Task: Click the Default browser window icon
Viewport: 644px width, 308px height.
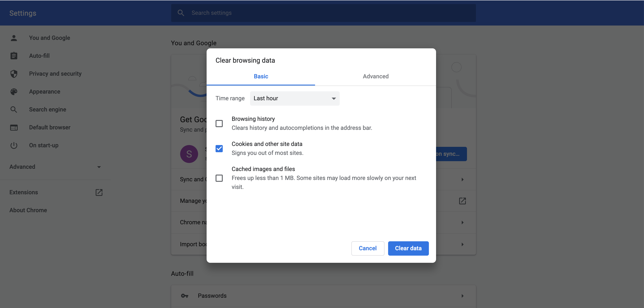Action: coord(14,127)
